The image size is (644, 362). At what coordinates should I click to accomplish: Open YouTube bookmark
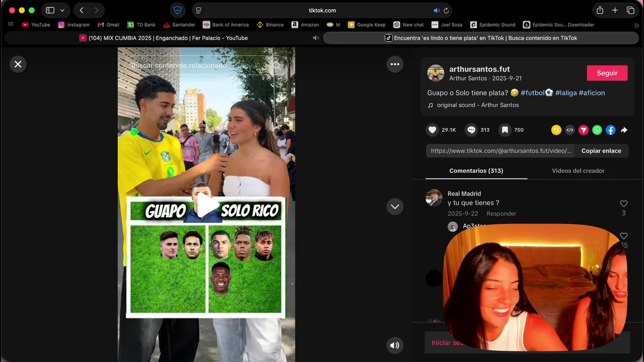(36, 25)
